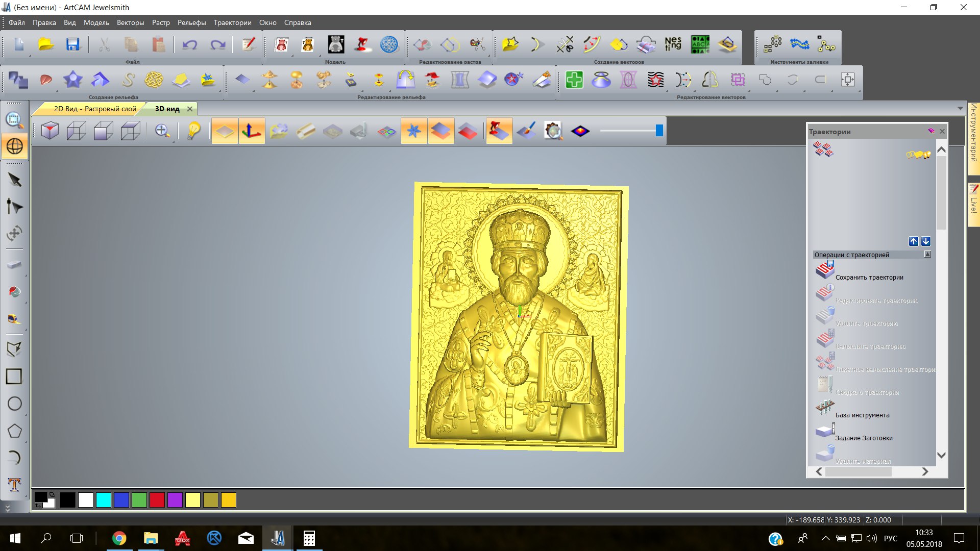The height and width of the screenshot is (551, 980).
Task: Select the draw ellipse tool
Action: point(14,404)
